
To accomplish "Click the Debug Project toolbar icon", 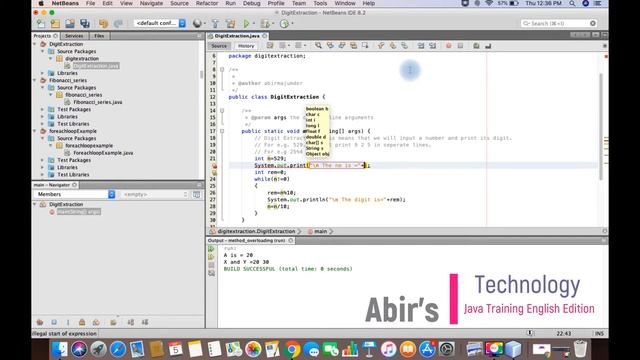I will [265, 24].
